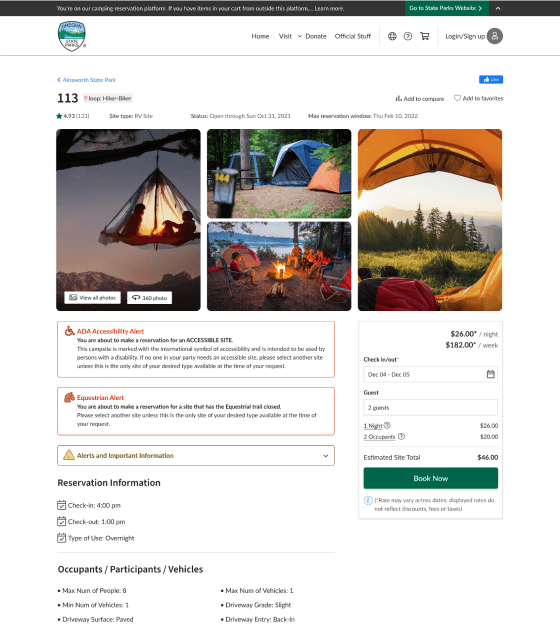Click the help icon next to 2 Occupants

pos(401,436)
